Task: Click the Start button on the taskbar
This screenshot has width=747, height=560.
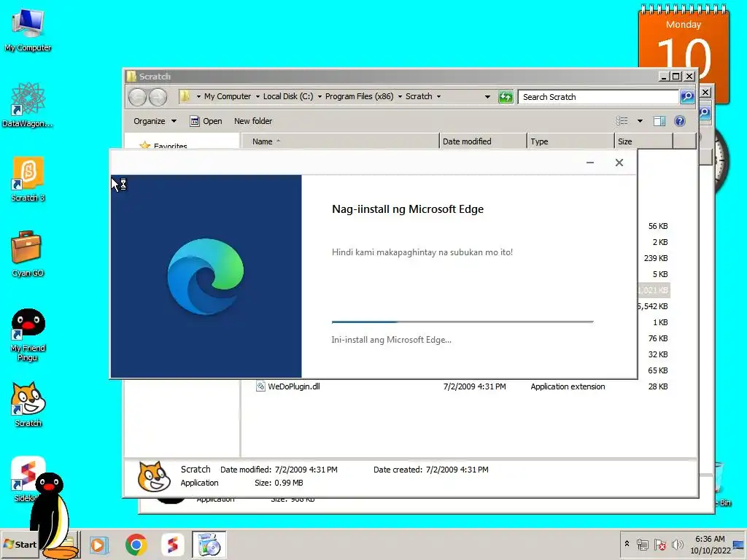Action: 20,544
